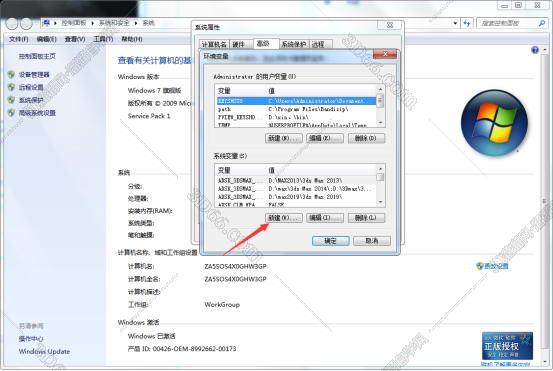Open the 工具(T) menu
The image size is (553, 371).
coord(103,39)
